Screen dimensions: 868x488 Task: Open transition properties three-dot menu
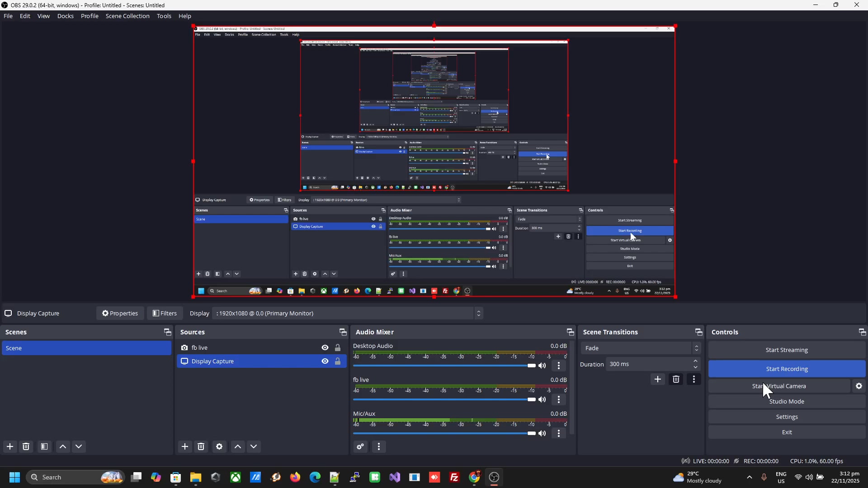click(x=694, y=379)
